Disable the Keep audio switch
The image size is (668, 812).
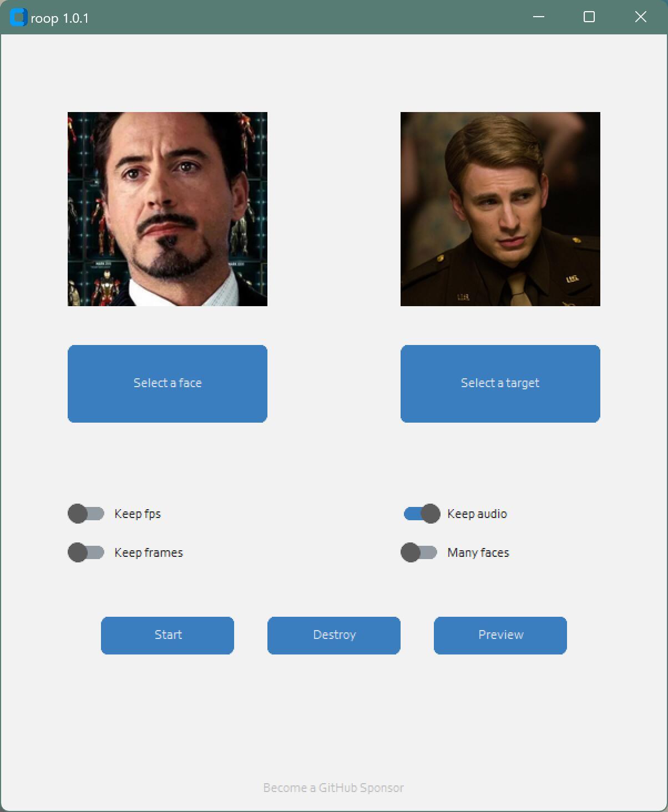tap(422, 514)
